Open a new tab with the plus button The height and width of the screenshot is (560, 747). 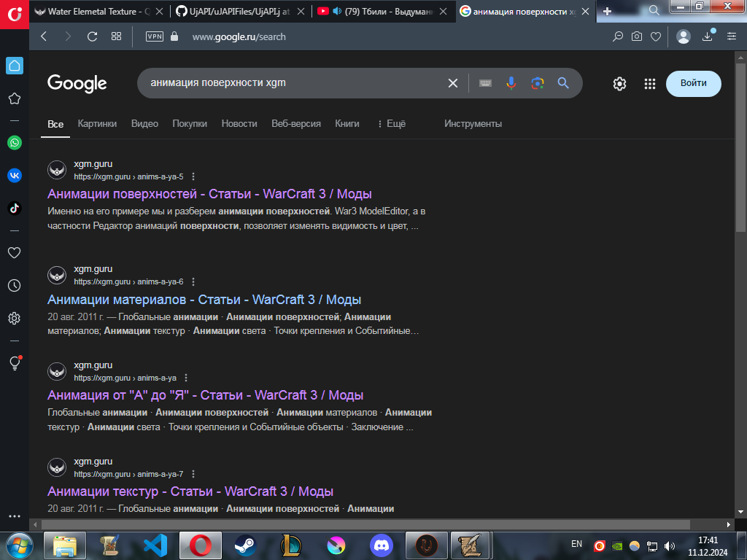[607, 12]
